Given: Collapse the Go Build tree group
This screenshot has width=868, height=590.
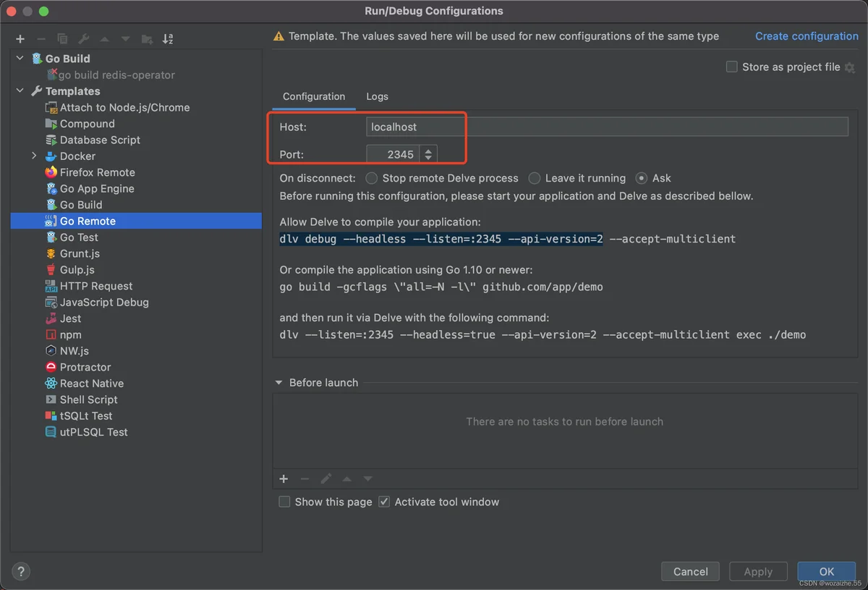Looking at the screenshot, I should 20,59.
